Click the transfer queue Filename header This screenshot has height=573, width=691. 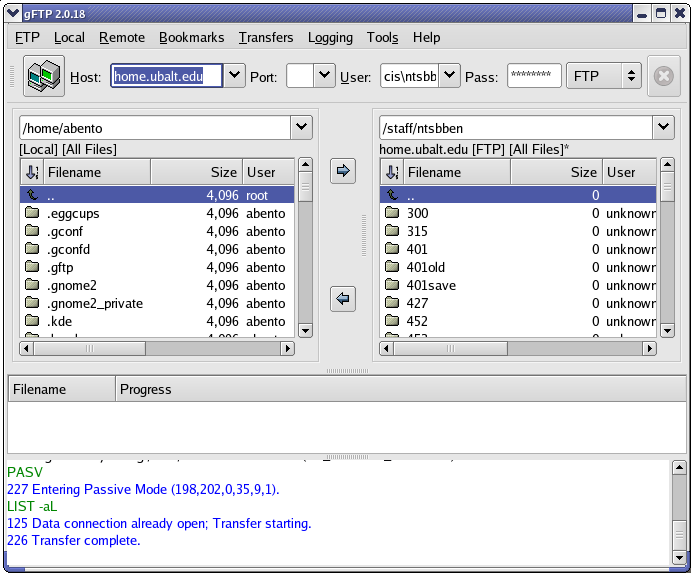pyautogui.click(x=62, y=389)
